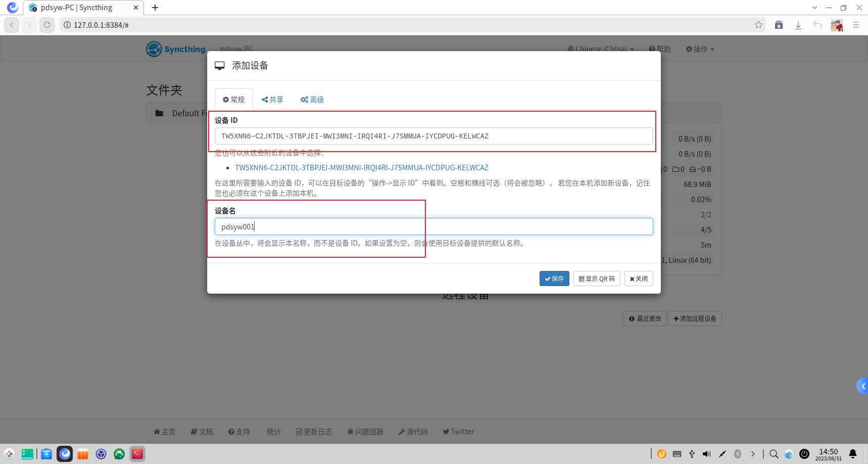
Task: Go back with browser back arrow
Action: click(x=12, y=25)
